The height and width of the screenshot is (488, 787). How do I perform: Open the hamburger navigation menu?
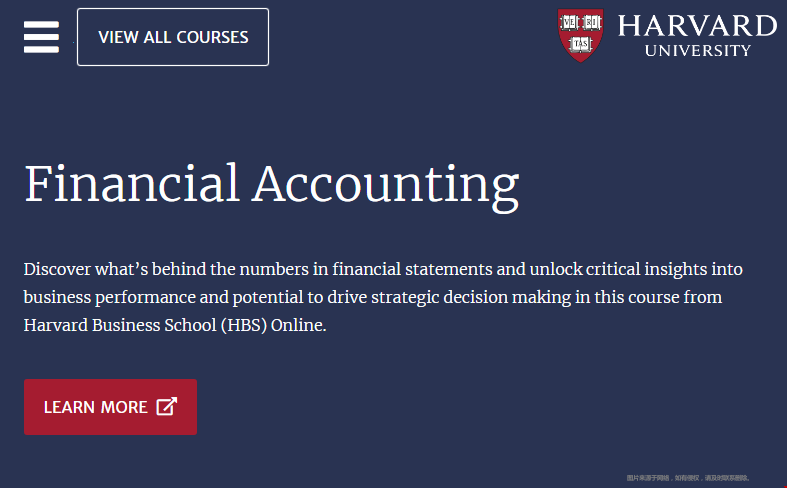point(41,37)
